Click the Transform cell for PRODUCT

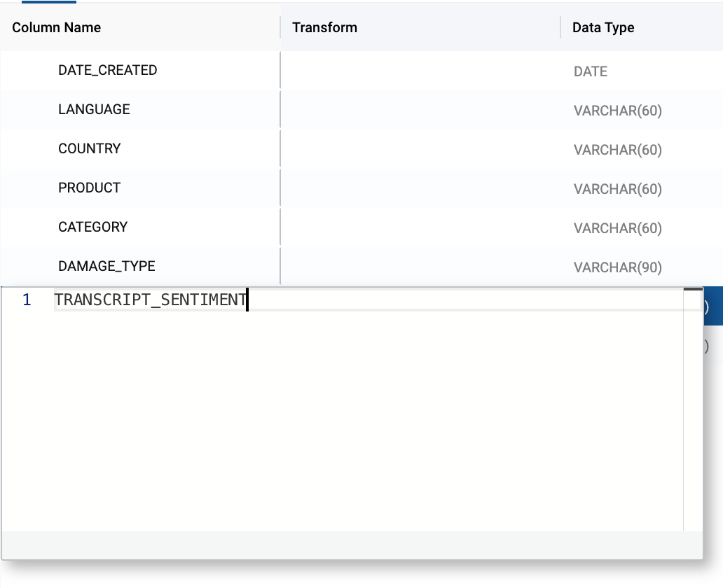point(420,188)
